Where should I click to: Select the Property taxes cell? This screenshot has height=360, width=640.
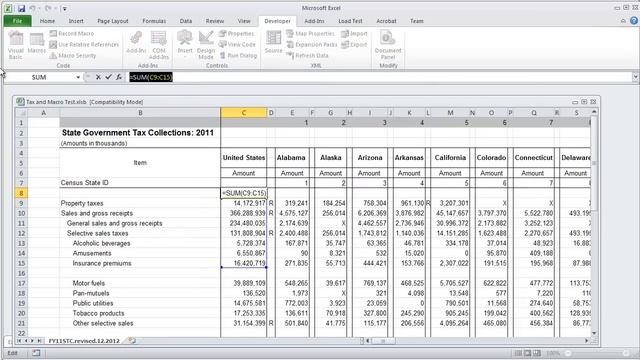point(140,203)
